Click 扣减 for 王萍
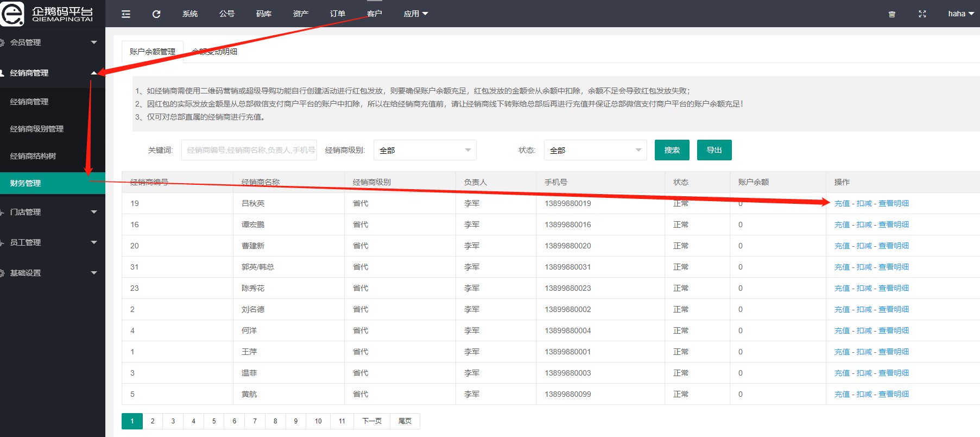Viewport: 980px width, 437px height. [864, 352]
